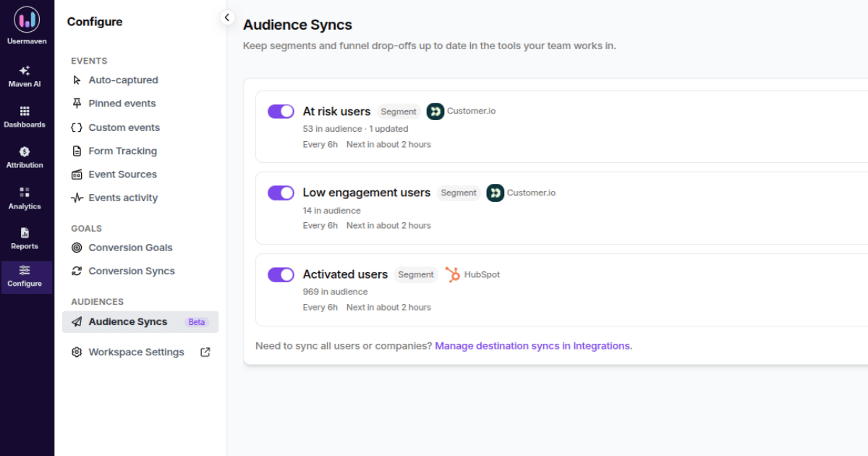Click 'Every 6h' text under Activated users
Screen dimensions: 868x456
click(320, 307)
